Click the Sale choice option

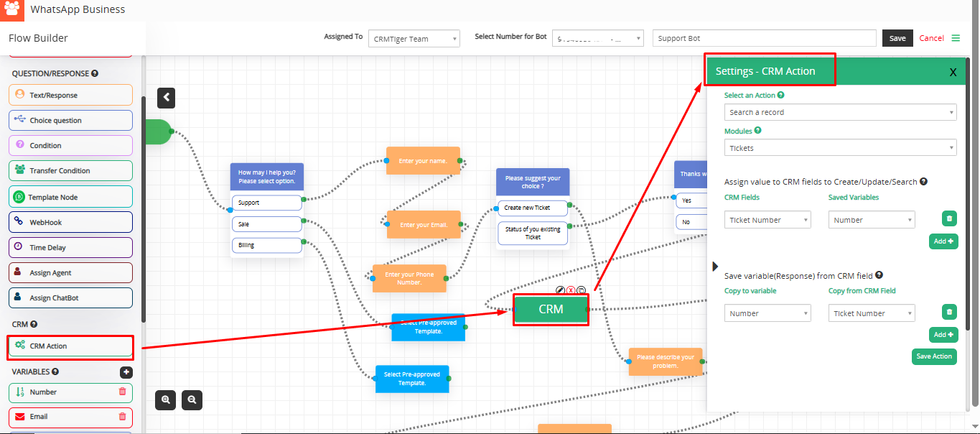point(266,224)
